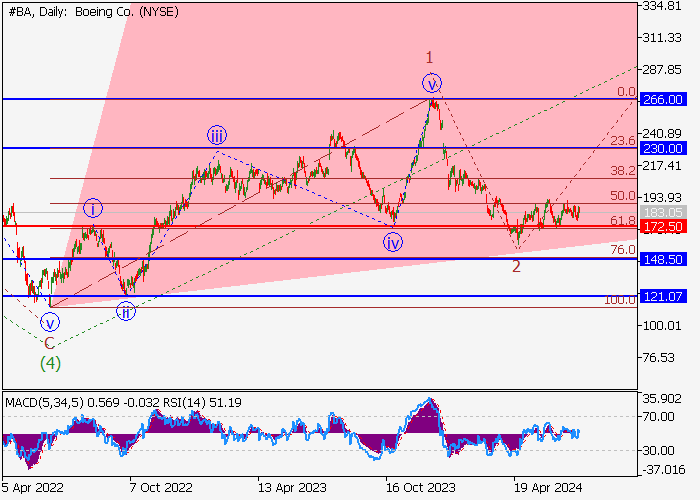This screenshot has width=700, height=500.
Task: Click the chart title '#BA, Daily: Boeing Co. (NYSE)'
Action: pos(93,12)
